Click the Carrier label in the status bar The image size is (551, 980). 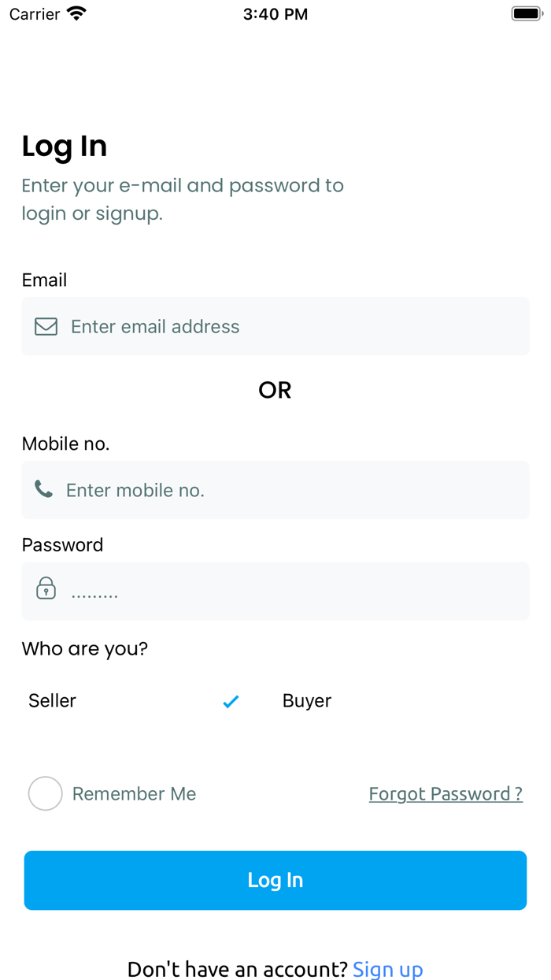(x=33, y=13)
